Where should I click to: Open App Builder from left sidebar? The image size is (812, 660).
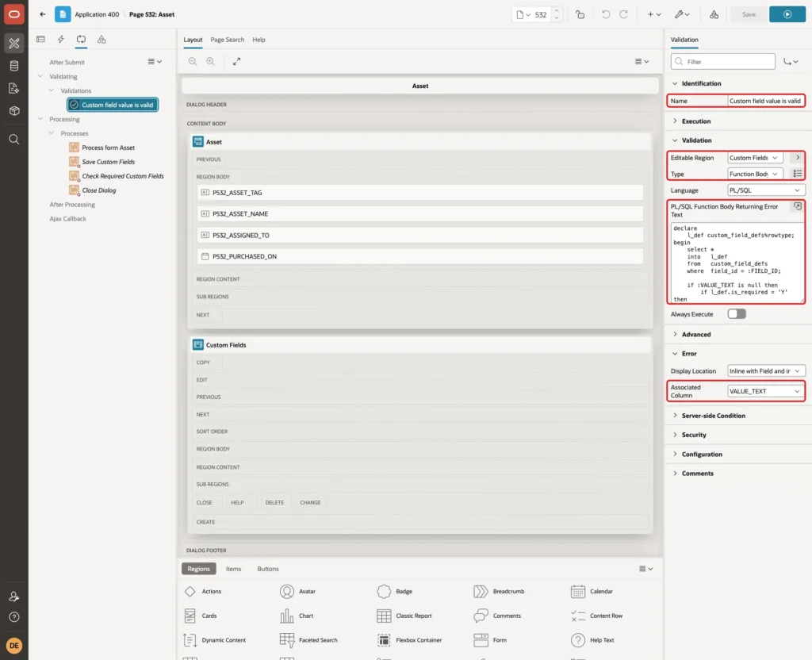pos(14,44)
